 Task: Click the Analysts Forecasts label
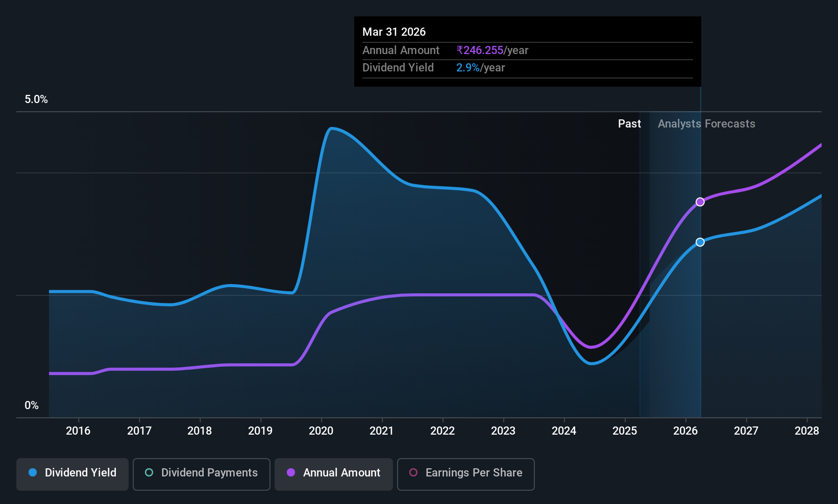click(x=706, y=124)
